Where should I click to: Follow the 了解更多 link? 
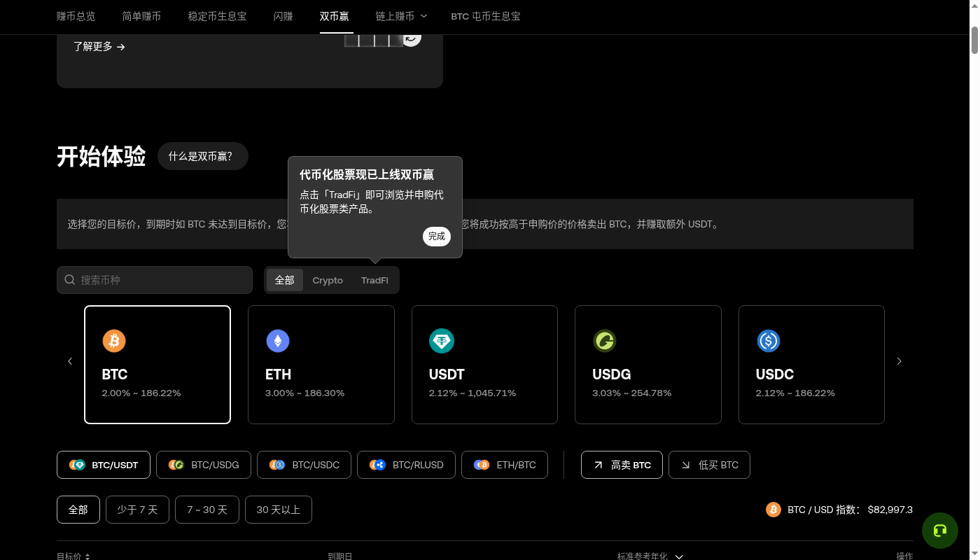click(99, 47)
